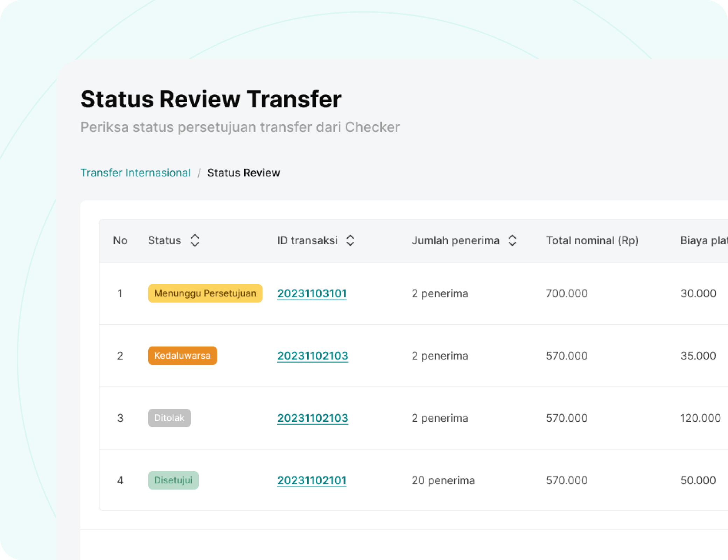The image size is (728, 560).
Task: Click Status Review breadcrumb item
Action: tap(244, 173)
